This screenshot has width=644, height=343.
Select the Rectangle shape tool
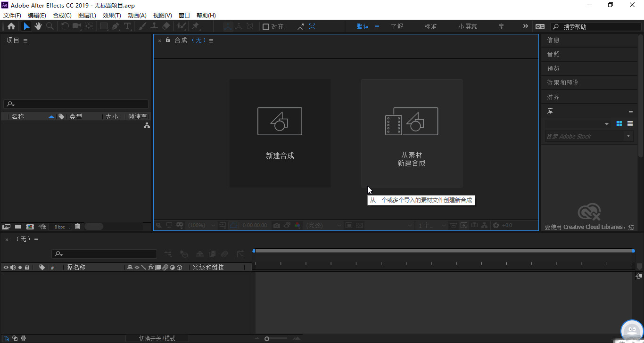coord(104,27)
